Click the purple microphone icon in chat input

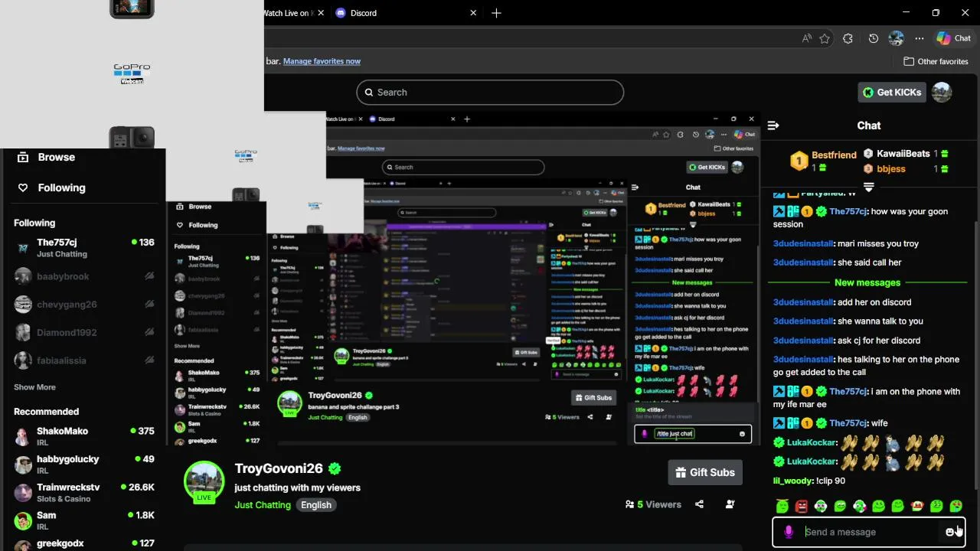[789, 532]
